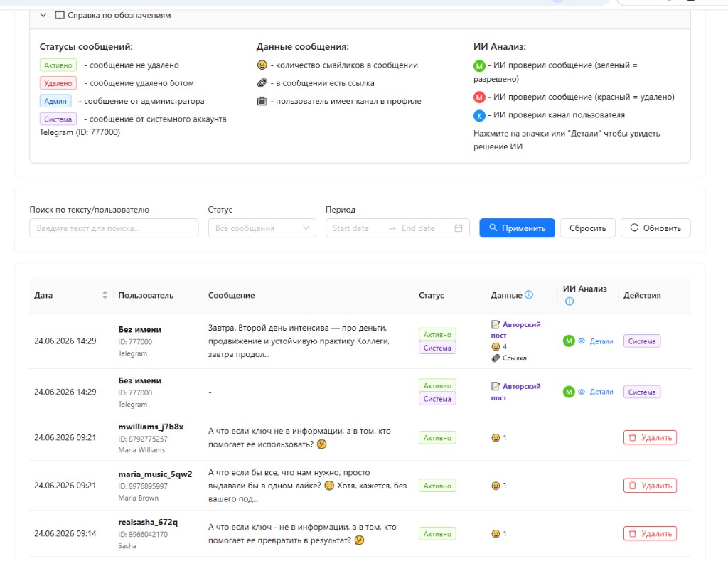Click green M badge in second message row

569,392
